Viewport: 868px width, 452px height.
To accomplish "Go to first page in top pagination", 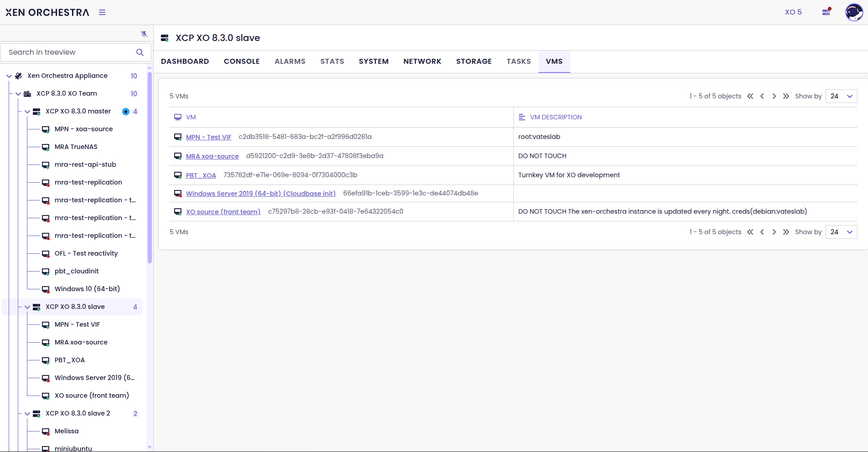I will (750, 96).
